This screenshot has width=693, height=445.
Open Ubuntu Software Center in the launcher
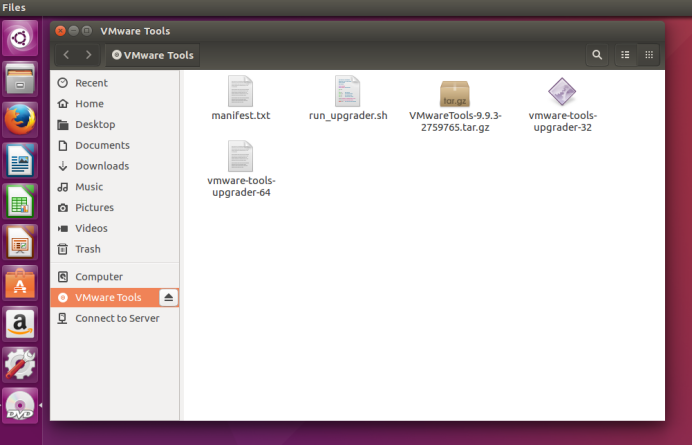[20, 283]
